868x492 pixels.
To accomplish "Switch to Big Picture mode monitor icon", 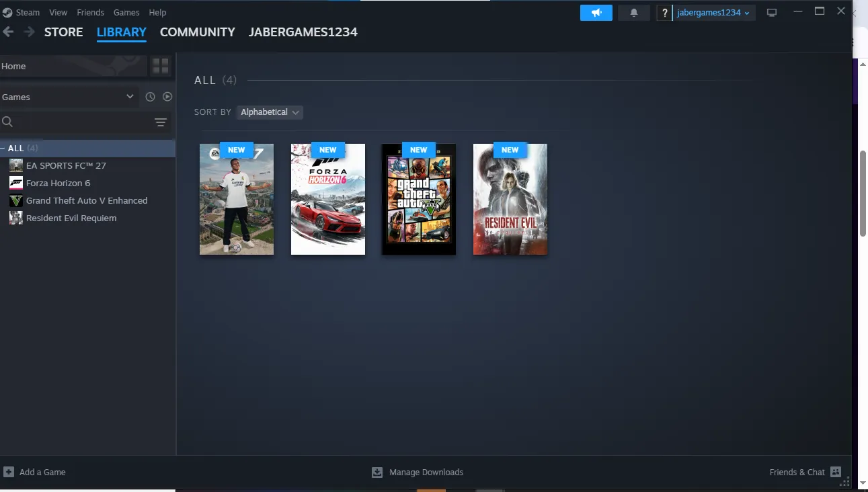I will (x=772, y=13).
